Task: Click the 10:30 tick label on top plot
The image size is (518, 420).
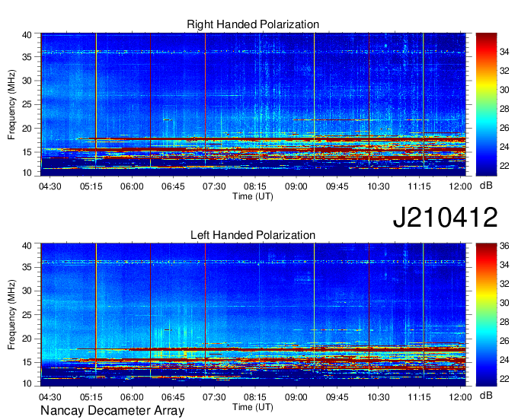Action: click(x=379, y=186)
